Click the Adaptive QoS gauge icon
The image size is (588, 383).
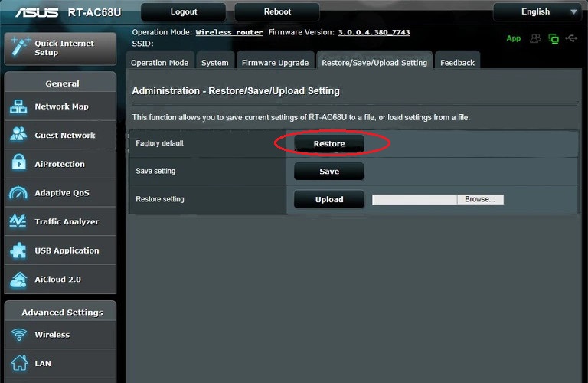(x=18, y=192)
